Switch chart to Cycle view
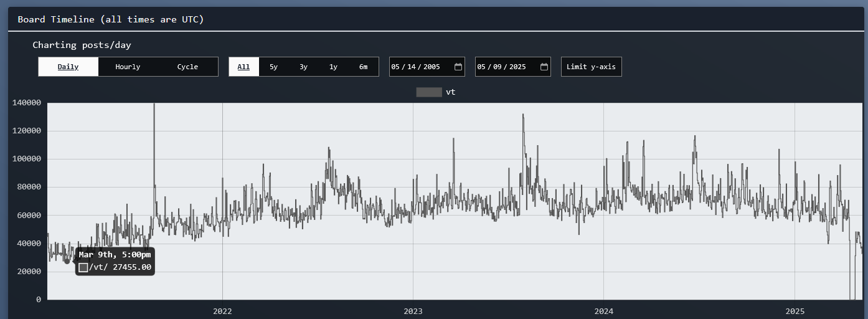868x319 pixels. click(187, 67)
